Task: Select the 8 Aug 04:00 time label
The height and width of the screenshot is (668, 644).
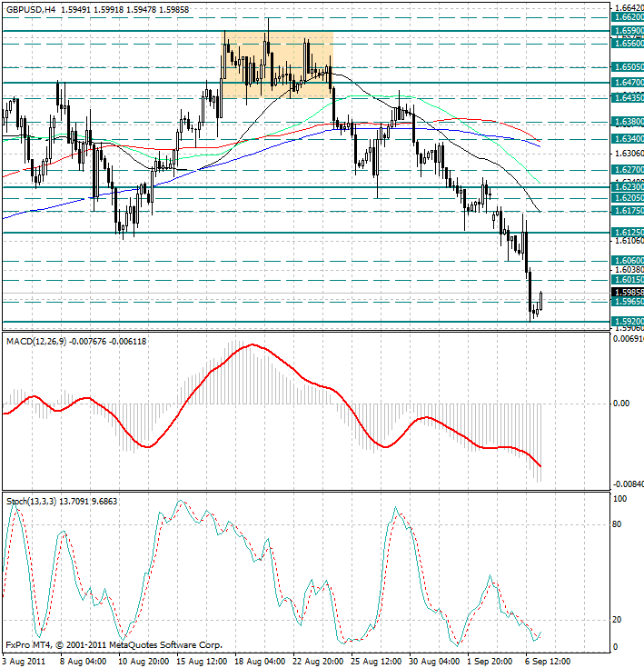Action: 83,662
